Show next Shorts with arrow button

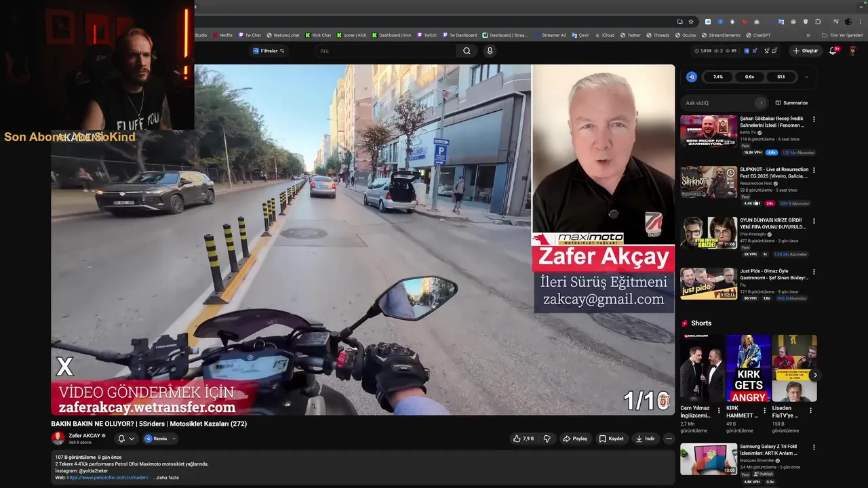(815, 375)
